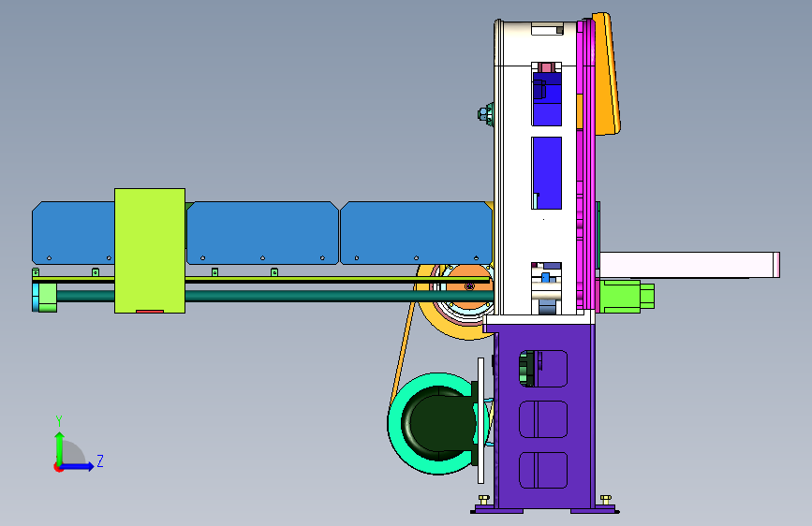Pick the blue cover panel nearest the white column
Viewport: 812px width, 526px height.
click(x=417, y=233)
